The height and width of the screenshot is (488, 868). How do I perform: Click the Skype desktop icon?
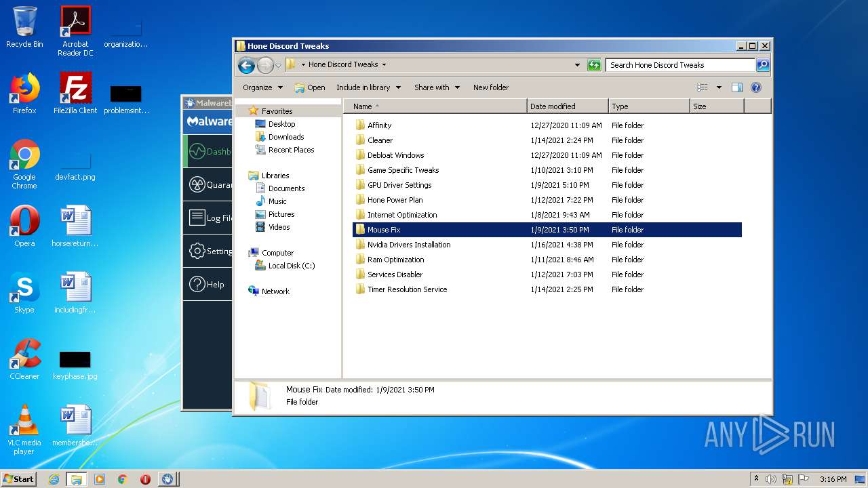(24, 293)
